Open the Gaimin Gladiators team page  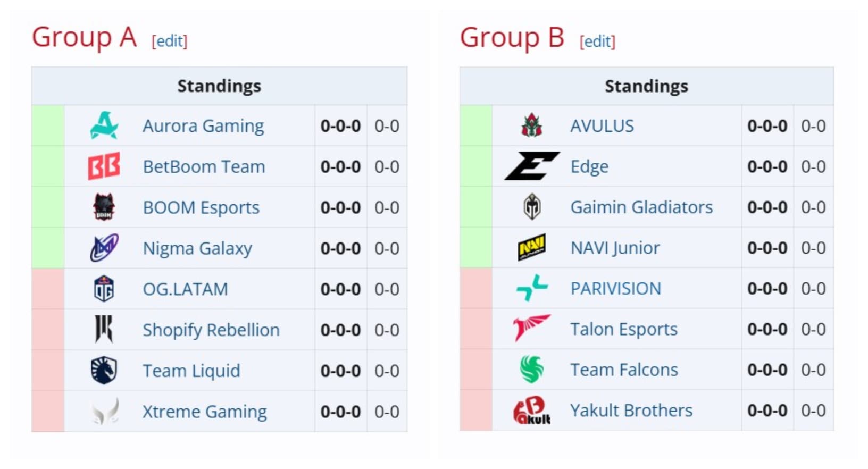641,207
